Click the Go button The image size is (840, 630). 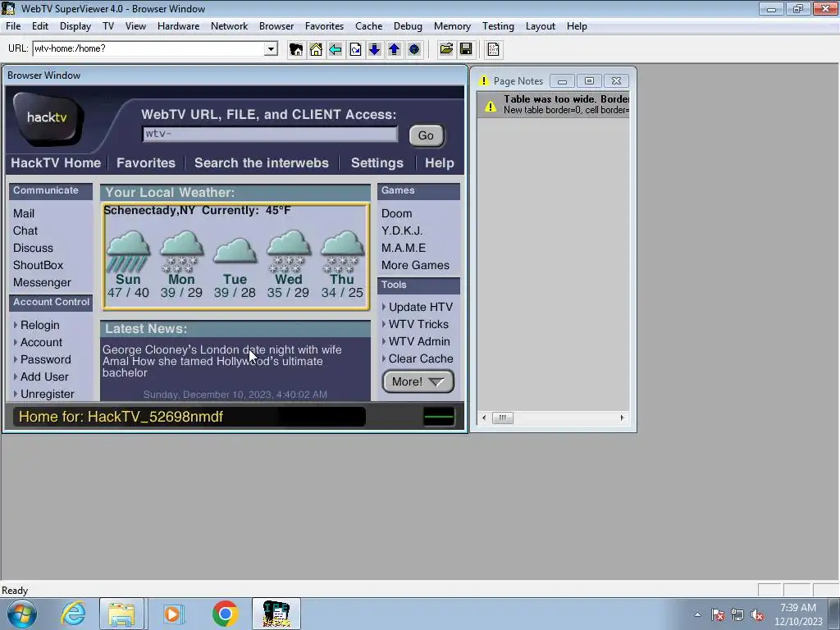click(426, 135)
